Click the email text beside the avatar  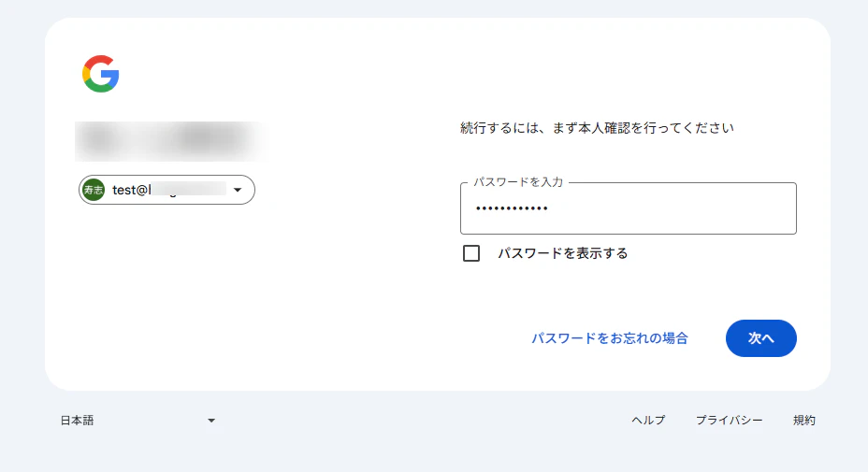click(x=169, y=190)
